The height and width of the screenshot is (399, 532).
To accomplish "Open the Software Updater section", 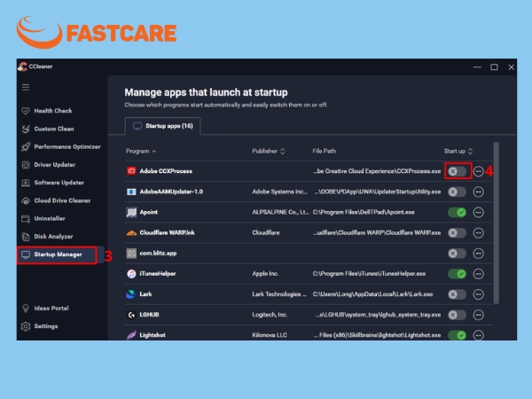I will point(59,183).
